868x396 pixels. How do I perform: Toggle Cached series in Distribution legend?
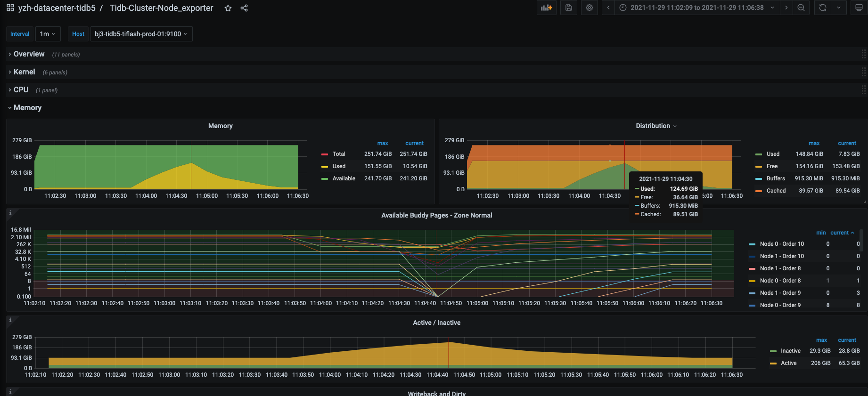click(x=776, y=191)
